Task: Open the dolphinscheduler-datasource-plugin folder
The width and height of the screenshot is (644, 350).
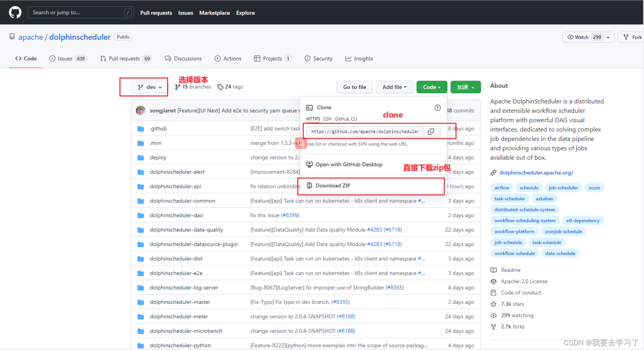Action: point(194,244)
